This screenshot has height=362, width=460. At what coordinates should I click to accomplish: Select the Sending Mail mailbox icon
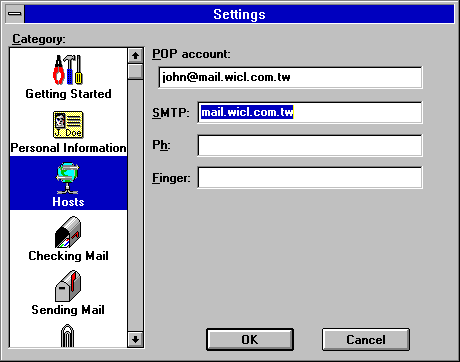coord(68,286)
